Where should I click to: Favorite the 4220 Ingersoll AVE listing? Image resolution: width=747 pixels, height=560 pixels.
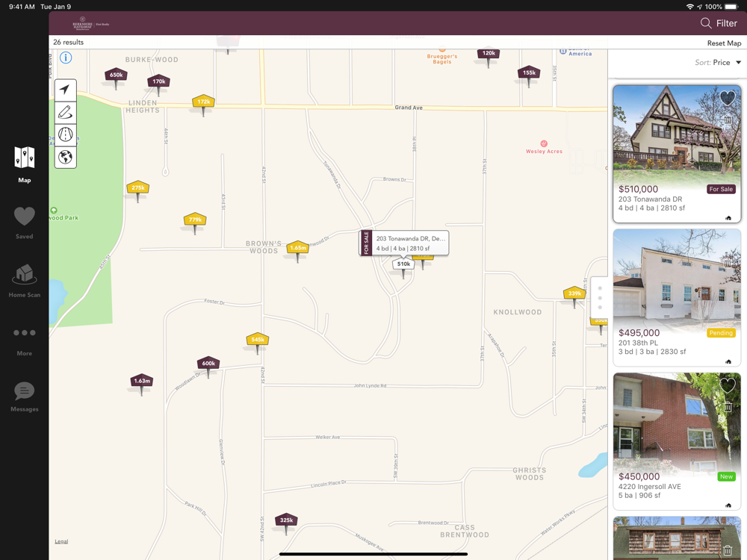click(727, 385)
